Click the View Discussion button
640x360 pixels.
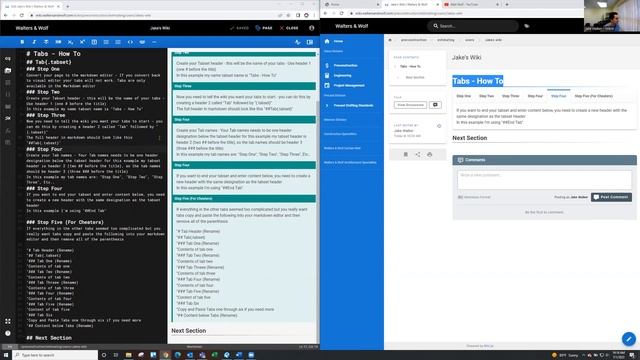click(410, 105)
